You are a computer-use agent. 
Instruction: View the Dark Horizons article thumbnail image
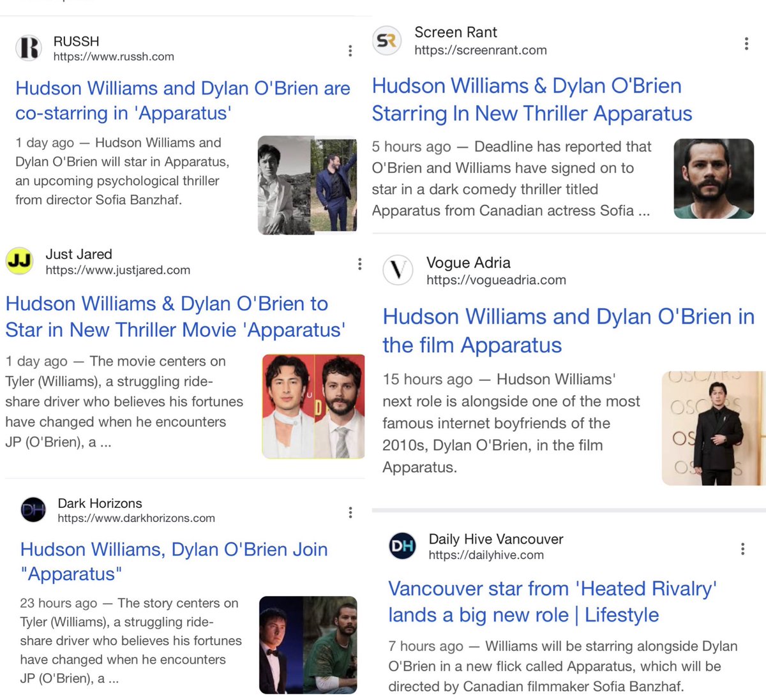click(x=308, y=644)
